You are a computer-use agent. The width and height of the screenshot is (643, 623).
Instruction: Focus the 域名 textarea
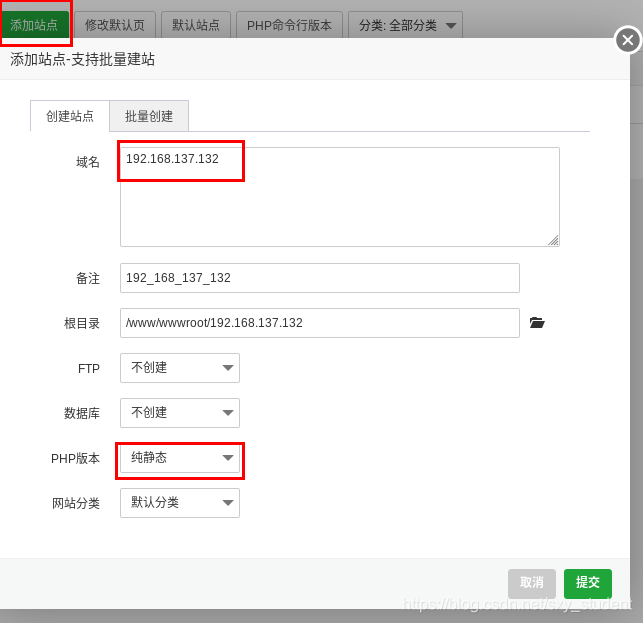coord(340,197)
